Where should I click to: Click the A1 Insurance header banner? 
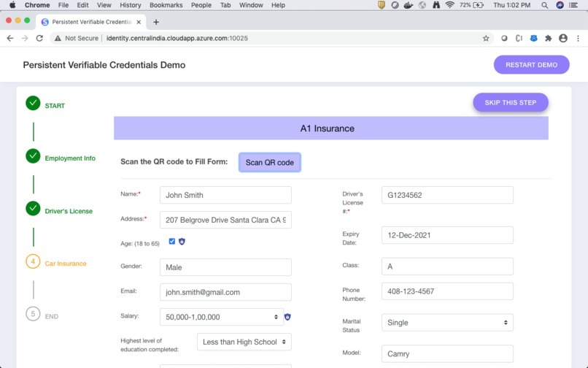[x=331, y=128]
